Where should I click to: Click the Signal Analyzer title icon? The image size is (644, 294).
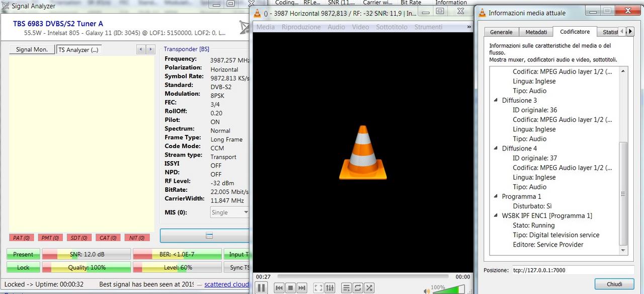6,6
